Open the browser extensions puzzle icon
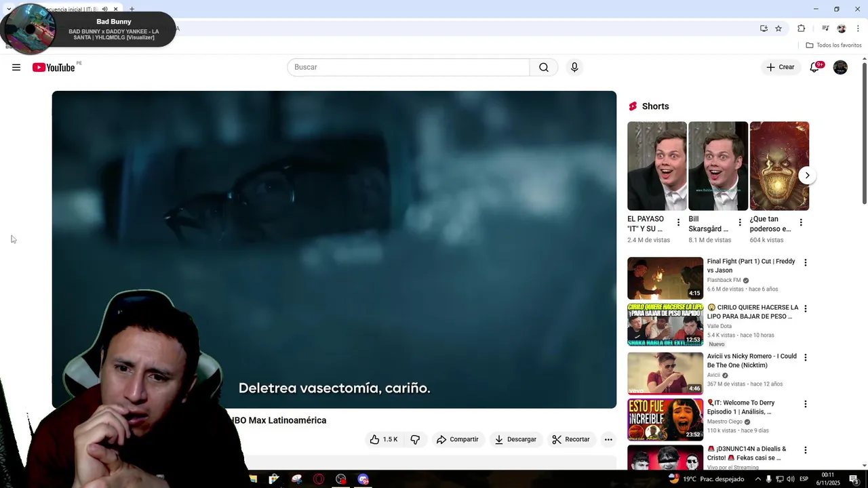 pos(802,28)
